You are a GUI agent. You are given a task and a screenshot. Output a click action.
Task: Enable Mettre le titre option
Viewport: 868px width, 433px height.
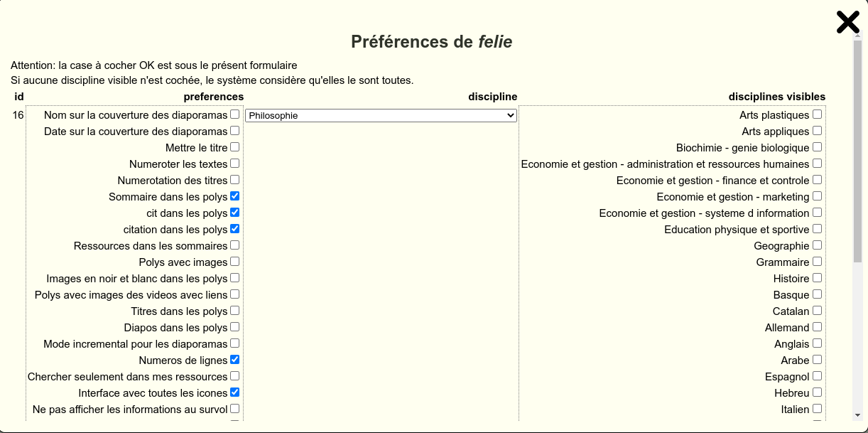coord(234,147)
